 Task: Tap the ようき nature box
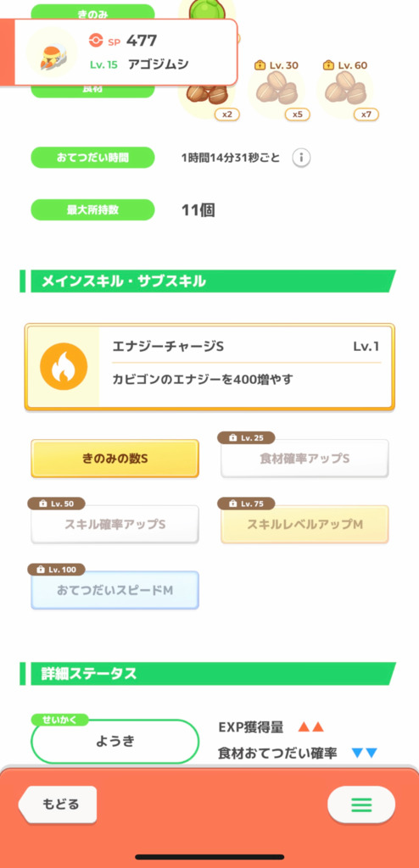115,741
